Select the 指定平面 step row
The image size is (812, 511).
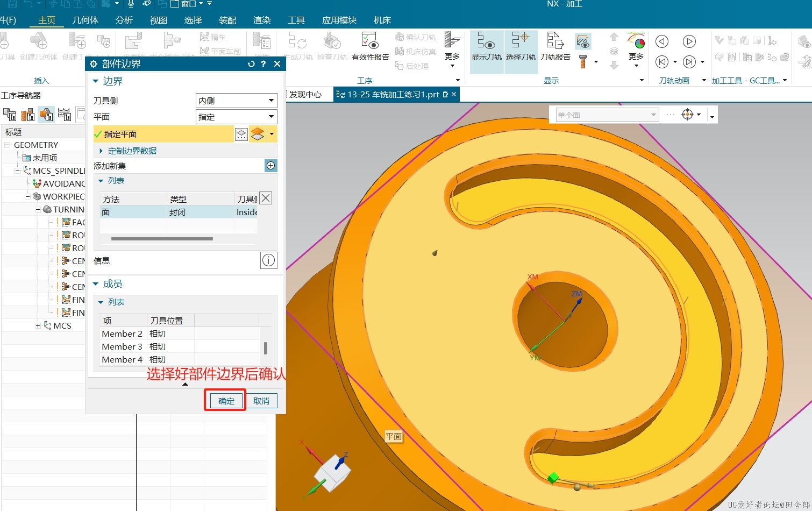click(163, 134)
